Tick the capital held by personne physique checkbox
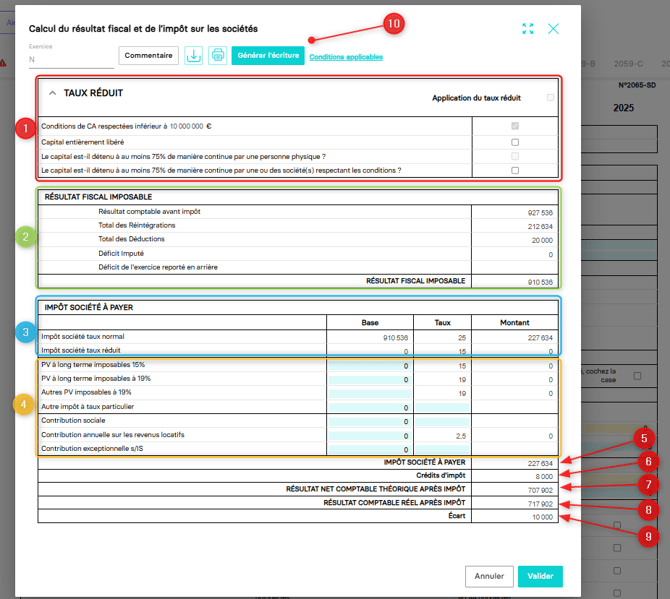The width and height of the screenshot is (670, 599). [515, 156]
